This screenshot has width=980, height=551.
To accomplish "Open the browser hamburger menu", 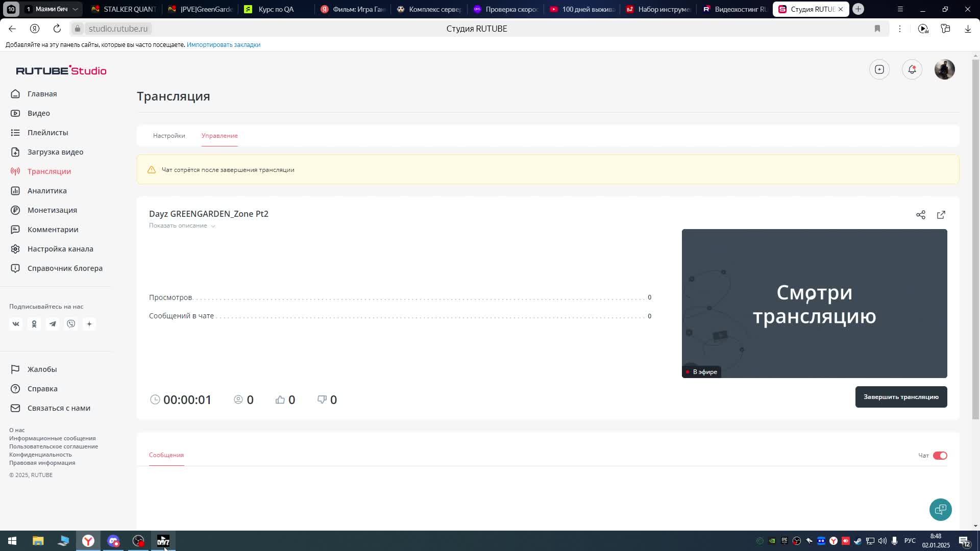I will tap(900, 9).
